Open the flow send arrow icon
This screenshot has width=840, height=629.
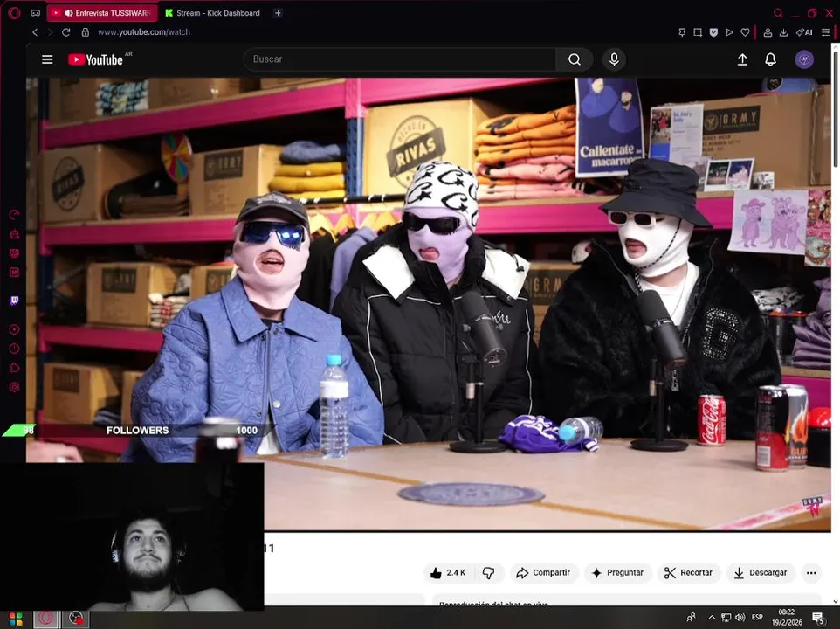pyautogui.click(x=729, y=32)
